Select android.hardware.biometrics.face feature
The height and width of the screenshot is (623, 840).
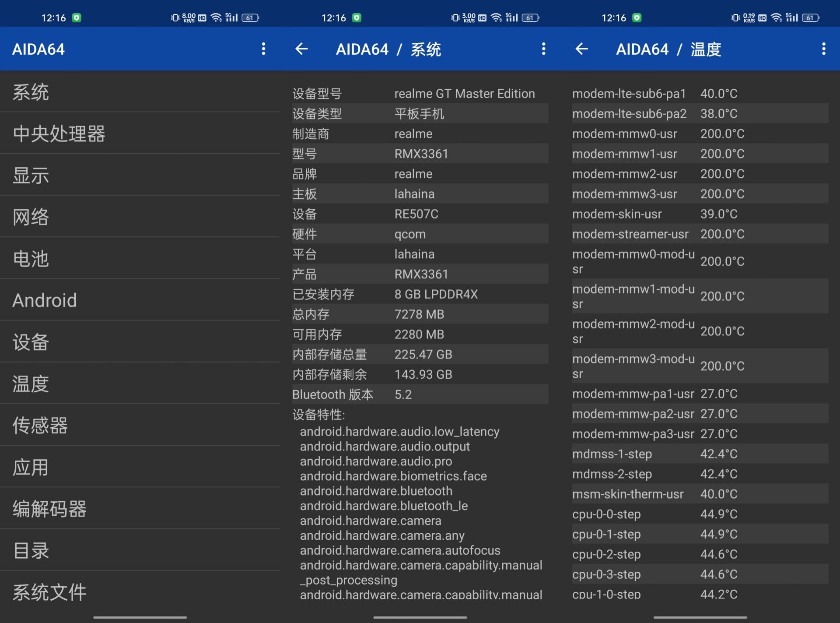[x=393, y=476]
